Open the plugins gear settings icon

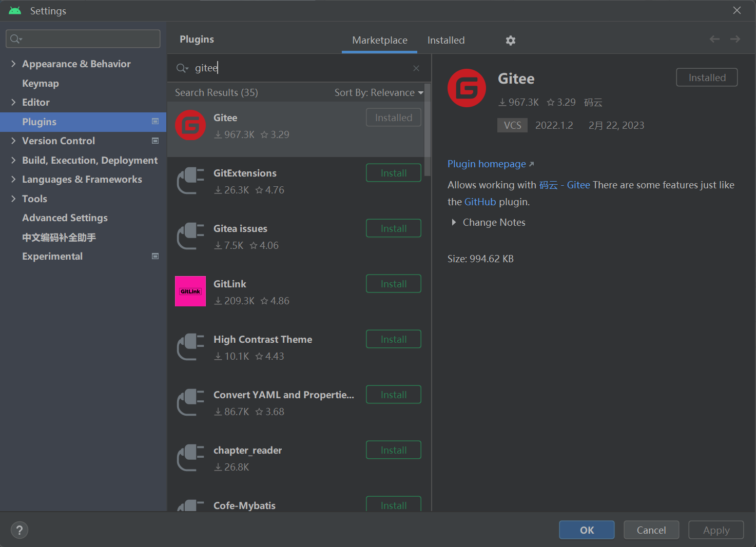click(x=510, y=41)
